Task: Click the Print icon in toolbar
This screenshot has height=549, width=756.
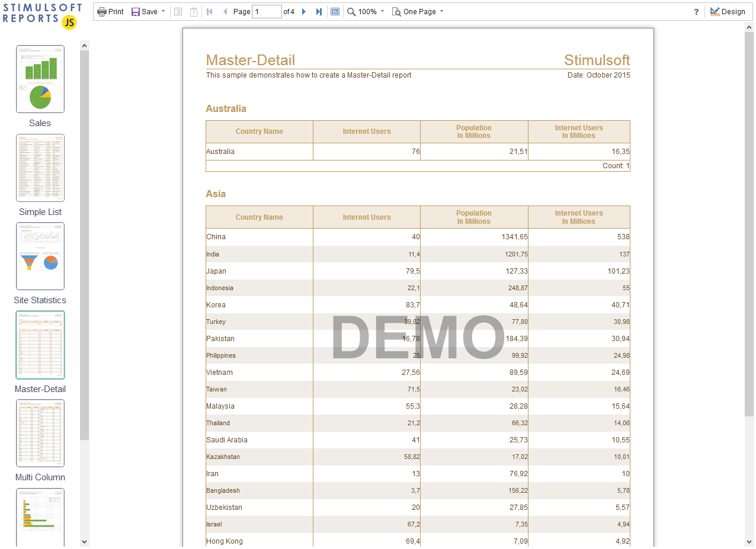Action: pyautogui.click(x=110, y=12)
